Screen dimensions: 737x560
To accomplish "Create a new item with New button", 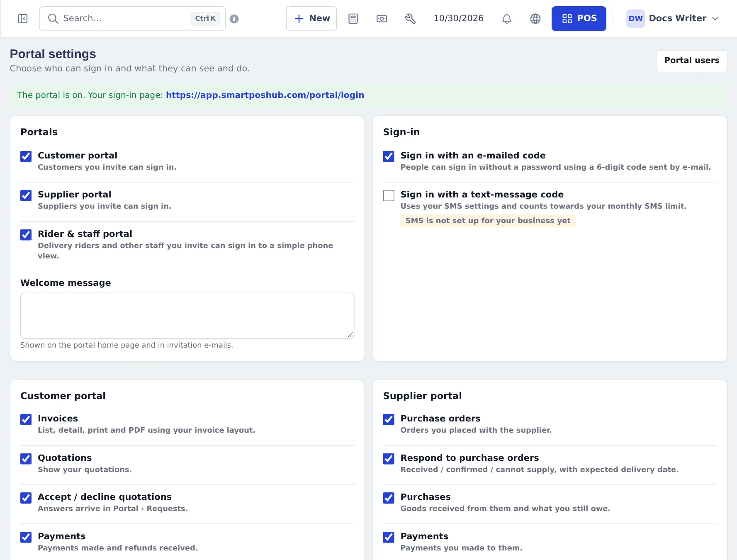I will pyautogui.click(x=311, y=19).
